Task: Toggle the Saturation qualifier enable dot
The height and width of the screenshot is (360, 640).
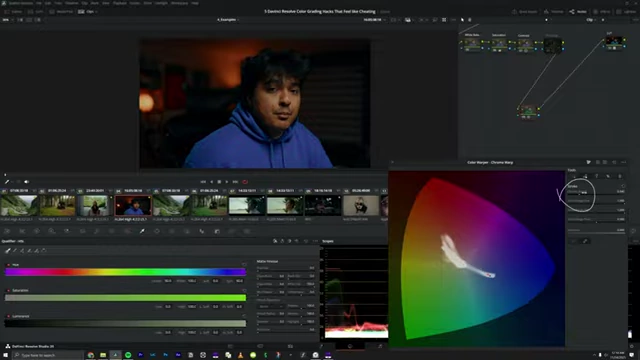Action: [9, 291]
